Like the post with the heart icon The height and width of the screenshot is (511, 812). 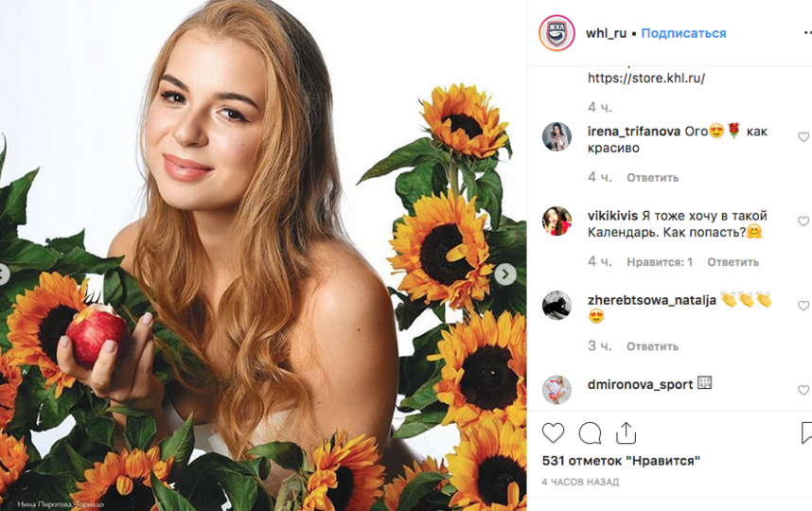coord(553,432)
